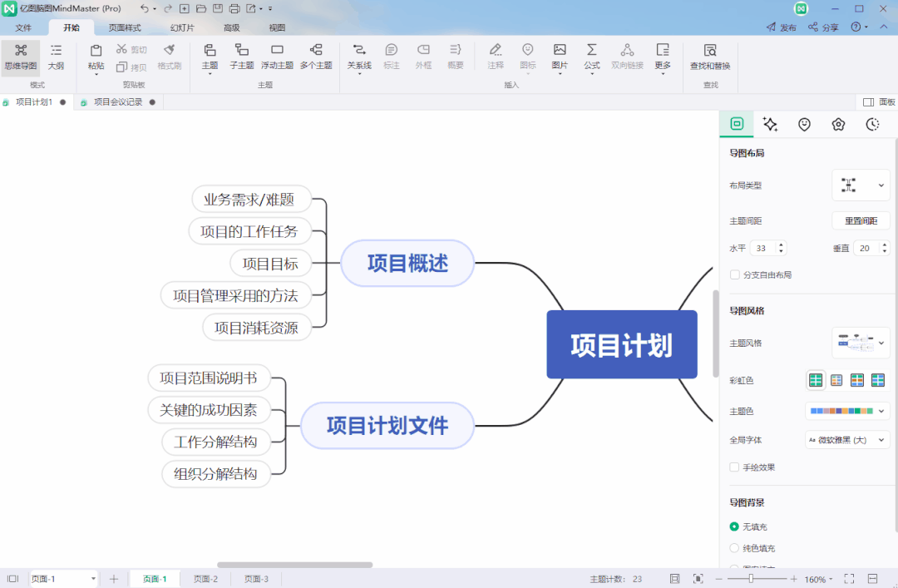898x588 pixels.
Task: Click the 拷贝 copy icon
Action: click(x=121, y=67)
